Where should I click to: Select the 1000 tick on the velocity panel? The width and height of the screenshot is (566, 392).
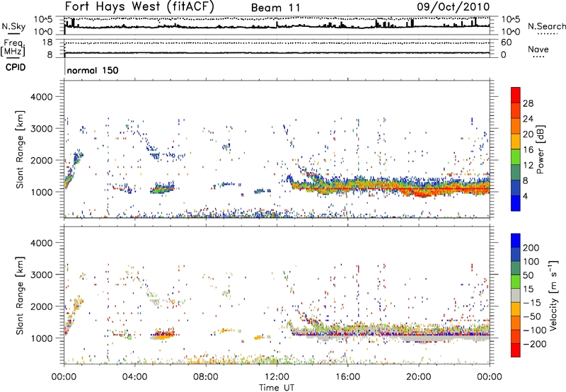[x=41, y=338]
